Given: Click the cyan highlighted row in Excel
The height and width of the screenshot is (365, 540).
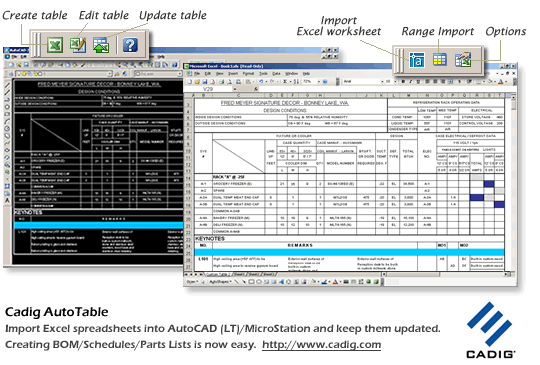Looking at the screenshot, I should [x=349, y=252].
